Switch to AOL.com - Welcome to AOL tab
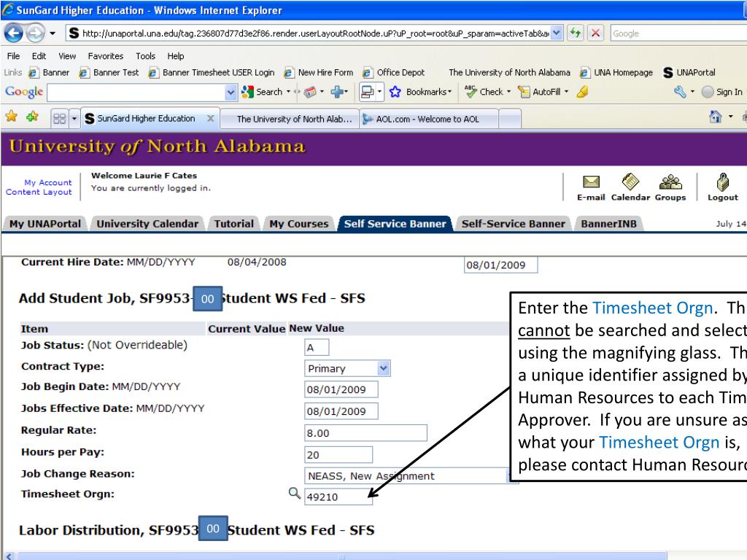Image resolution: width=747 pixels, height=560 pixels. point(427,119)
